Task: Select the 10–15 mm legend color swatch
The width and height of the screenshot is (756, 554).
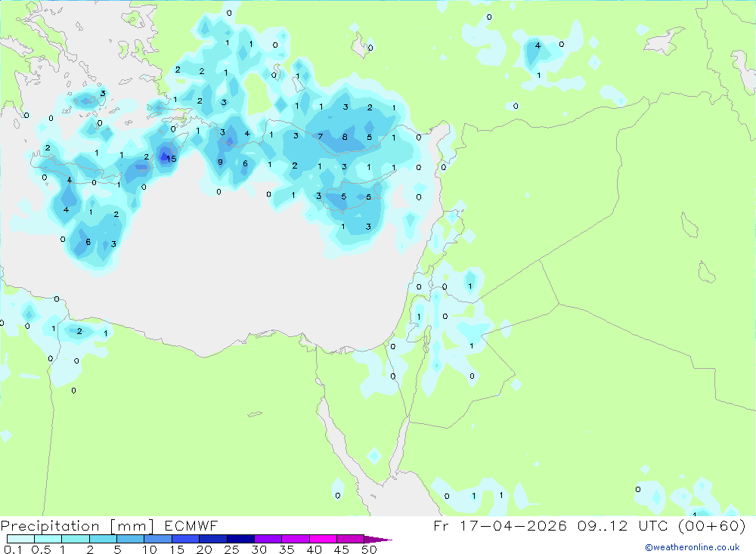Action: 158,539
